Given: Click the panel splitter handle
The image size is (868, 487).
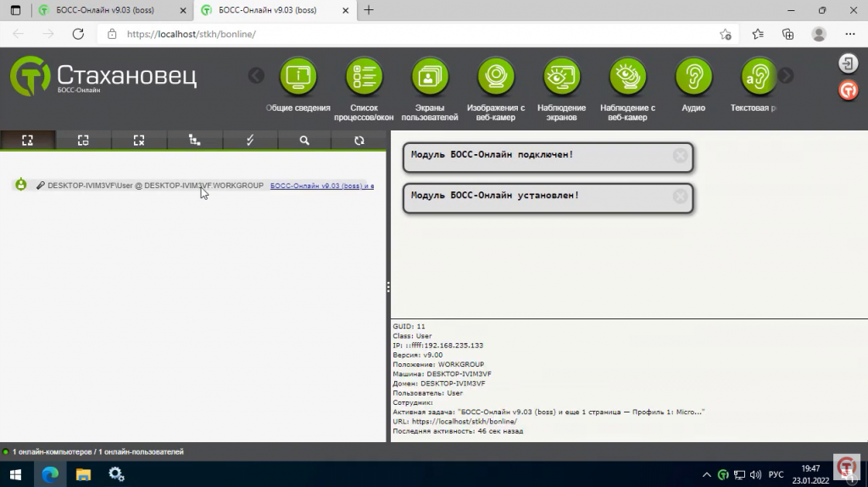Looking at the screenshot, I should point(388,286).
